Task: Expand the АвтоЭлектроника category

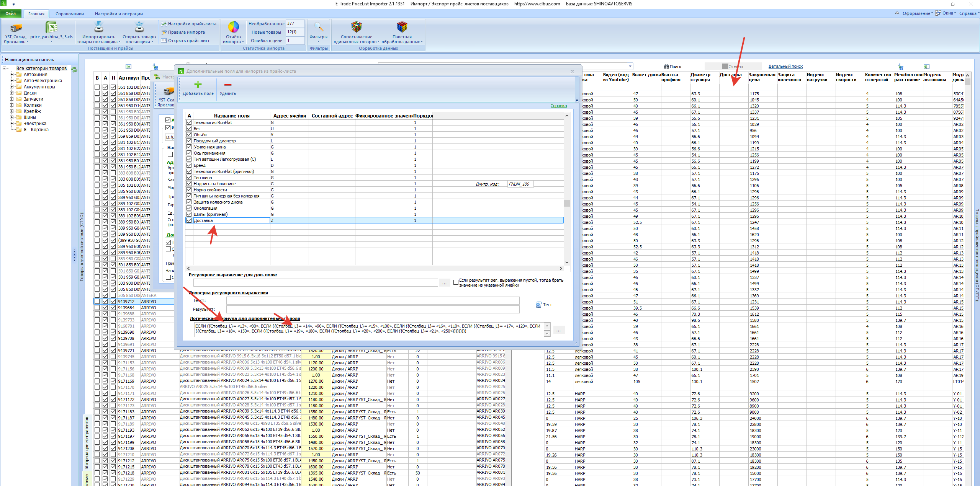Action: (x=11, y=81)
